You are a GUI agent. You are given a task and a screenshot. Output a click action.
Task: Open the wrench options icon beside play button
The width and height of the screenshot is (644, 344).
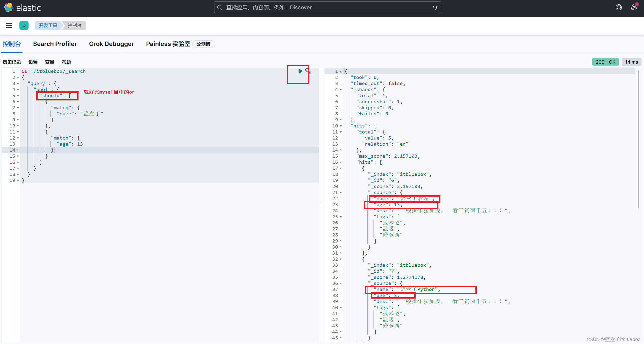[308, 71]
